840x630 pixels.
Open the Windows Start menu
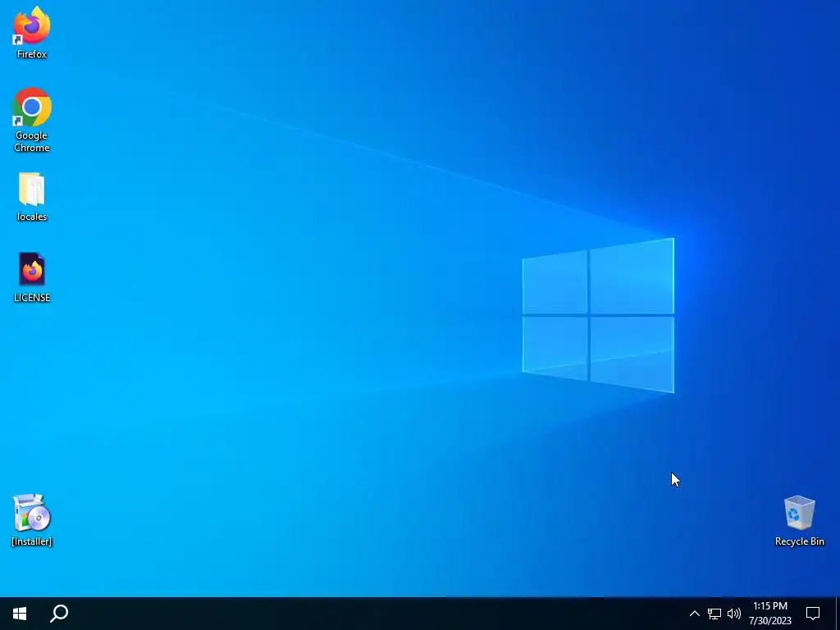(20, 614)
